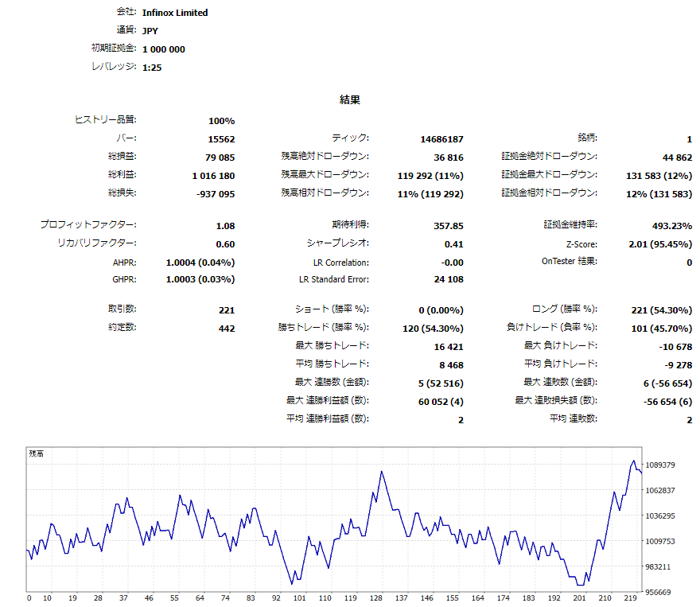Select max consecutive losses value 6 (-56 654)
The image size is (700, 607).
(668, 383)
